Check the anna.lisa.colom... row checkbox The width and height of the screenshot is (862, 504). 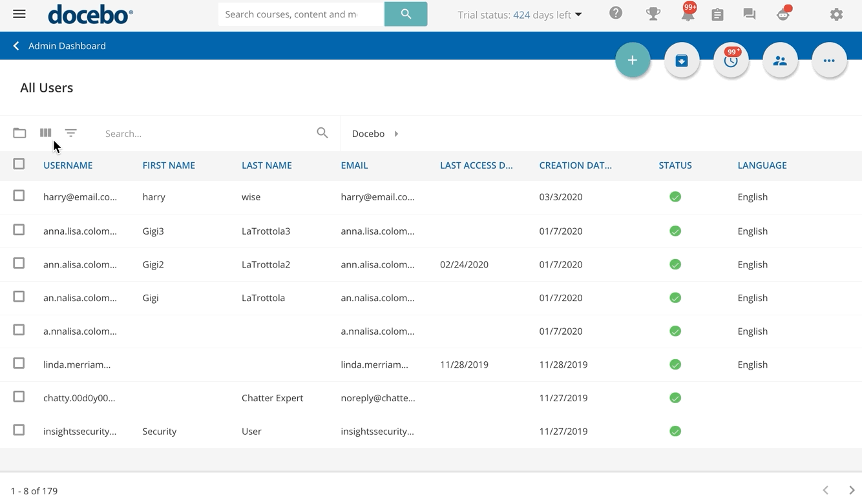[19, 229]
